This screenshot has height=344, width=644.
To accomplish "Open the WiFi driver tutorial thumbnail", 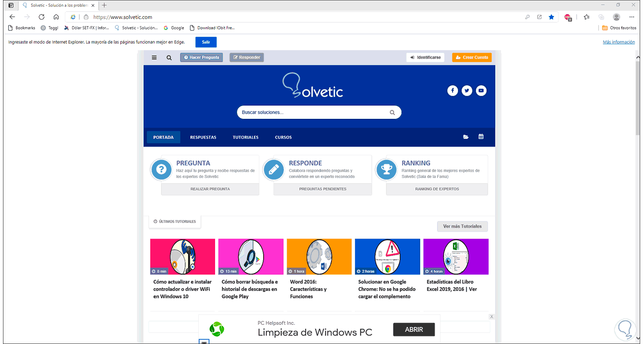I will pyautogui.click(x=182, y=256).
